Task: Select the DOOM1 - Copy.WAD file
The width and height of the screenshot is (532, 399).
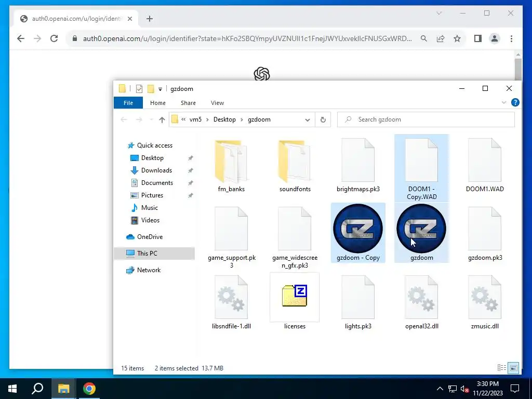Action: click(x=421, y=168)
